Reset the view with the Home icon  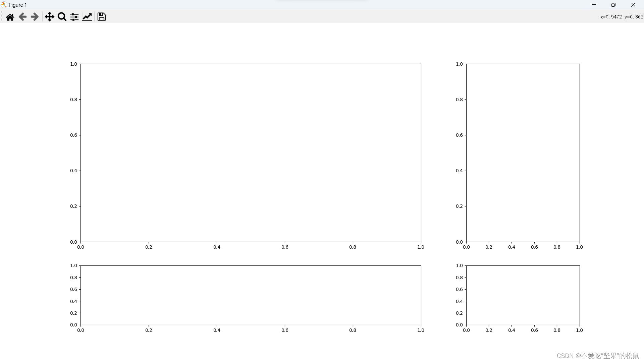click(x=10, y=17)
